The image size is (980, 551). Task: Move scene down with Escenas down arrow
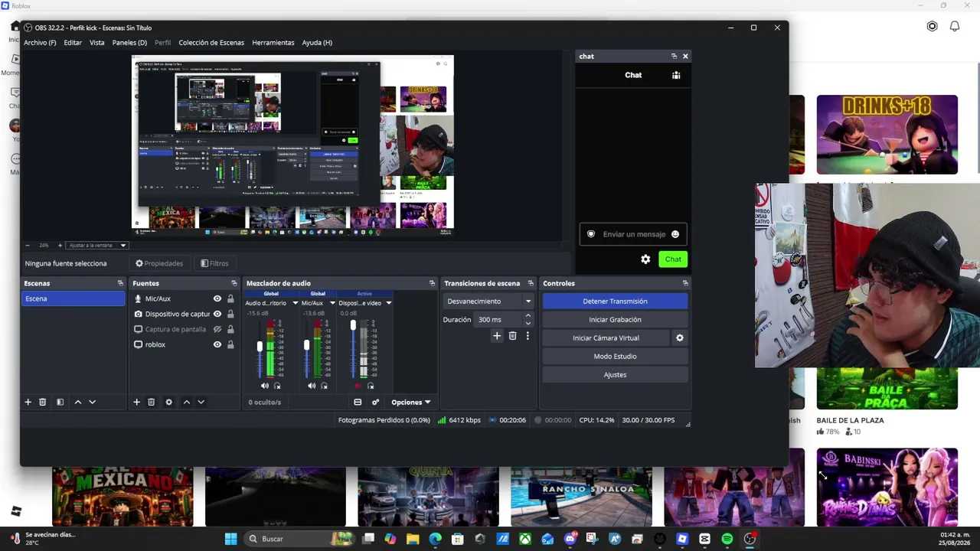coord(92,402)
